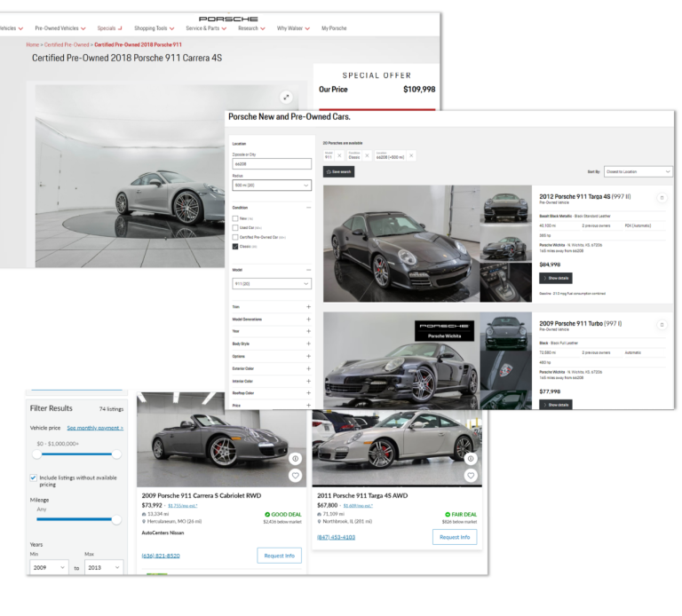Remove the Condition Classic filter chip
This screenshot has height=616, width=682.
point(367,155)
